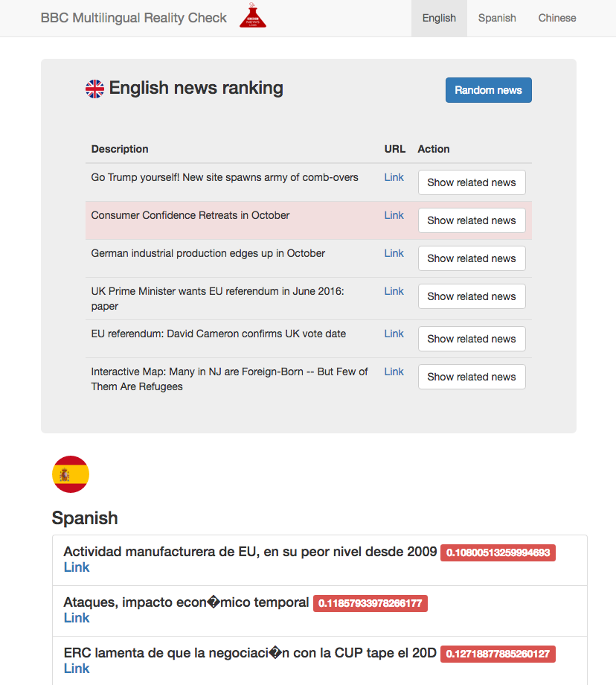
Task: Show related news for Go Trump yourself
Action: (472, 182)
